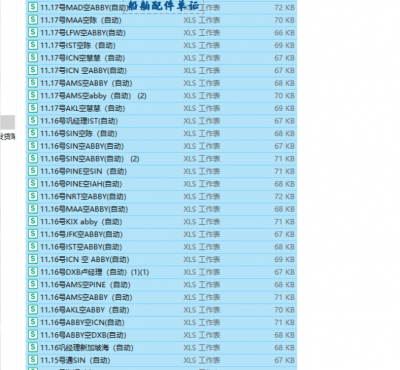Click the icon next to 11.16号IST空ABBY(自动)
400x370 pixels.
[33, 247]
